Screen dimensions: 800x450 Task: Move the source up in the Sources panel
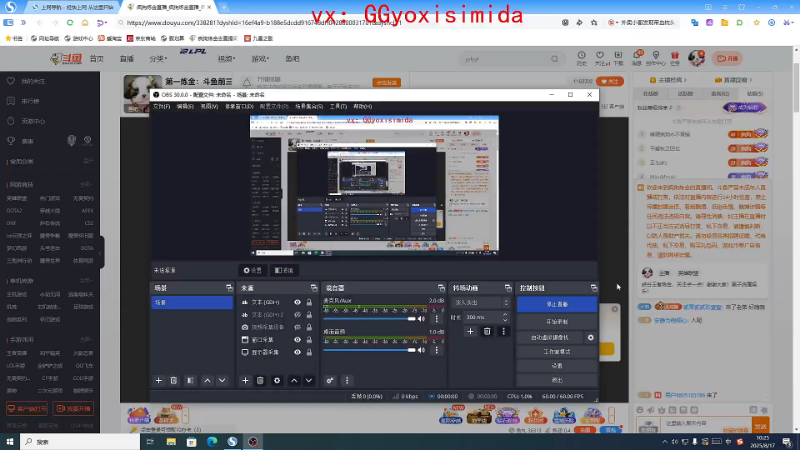coord(294,381)
